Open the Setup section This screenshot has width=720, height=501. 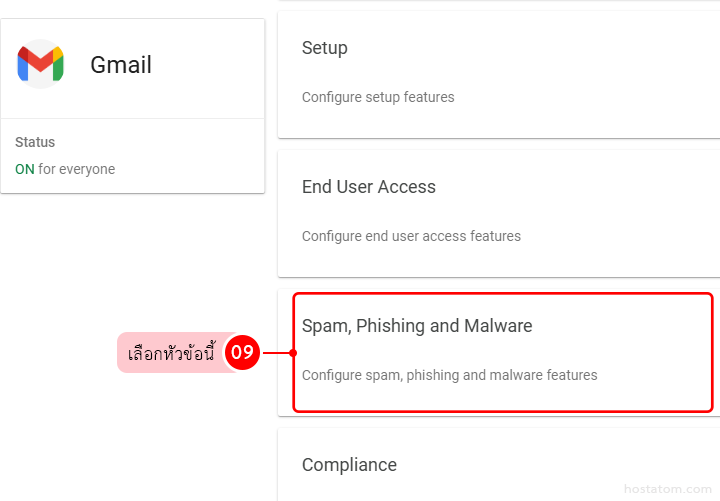click(x=325, y=48)
